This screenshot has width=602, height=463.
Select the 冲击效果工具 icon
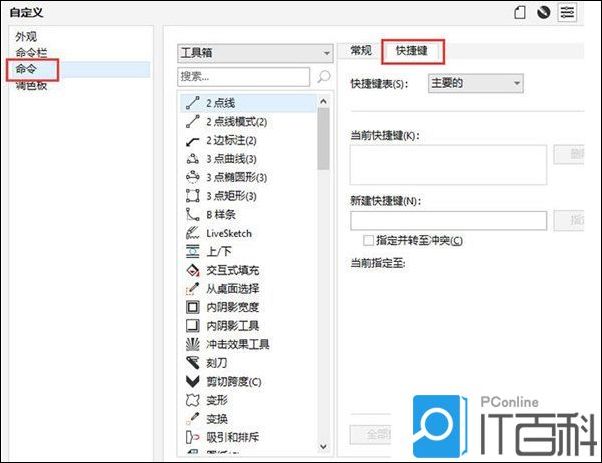[192, 344]
